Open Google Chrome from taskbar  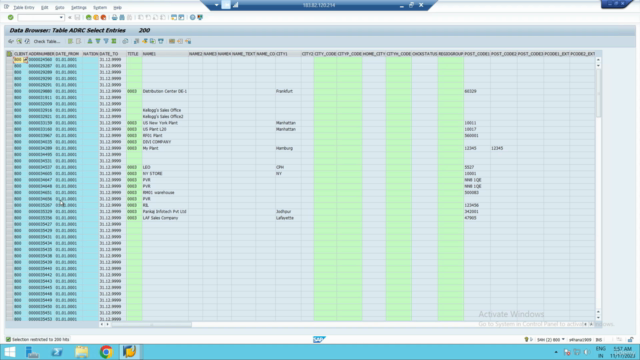pos(106,352)
